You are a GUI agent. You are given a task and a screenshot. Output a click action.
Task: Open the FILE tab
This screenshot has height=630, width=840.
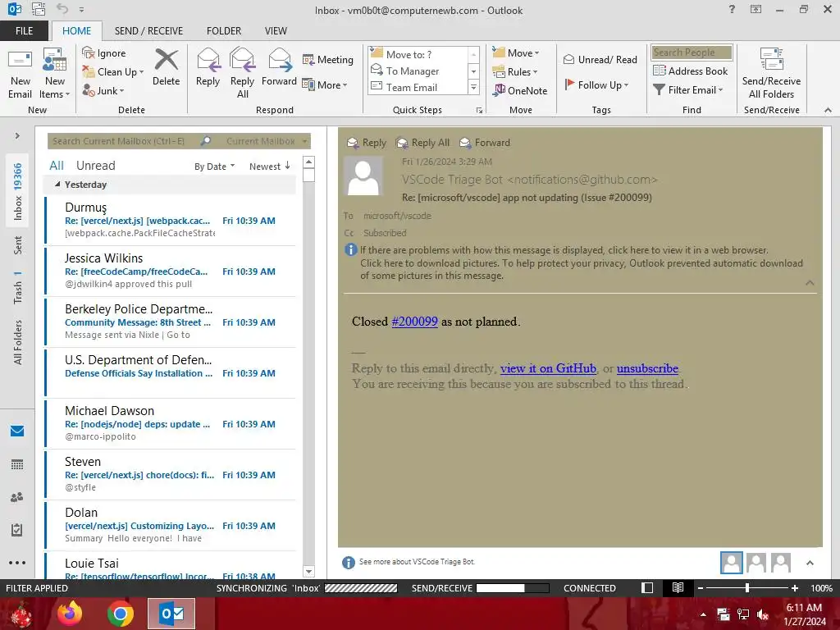click(24, 30)
